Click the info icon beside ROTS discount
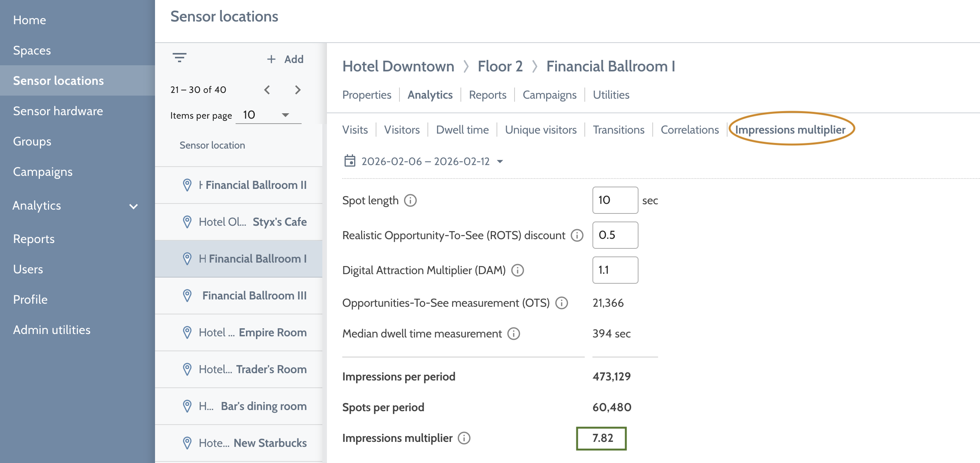 (x=577, y=235)
